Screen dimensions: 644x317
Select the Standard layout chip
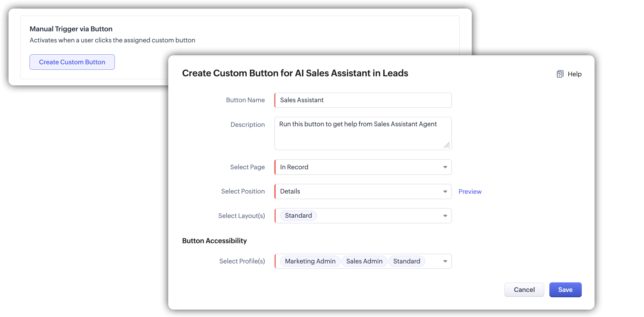click(298, 216)
